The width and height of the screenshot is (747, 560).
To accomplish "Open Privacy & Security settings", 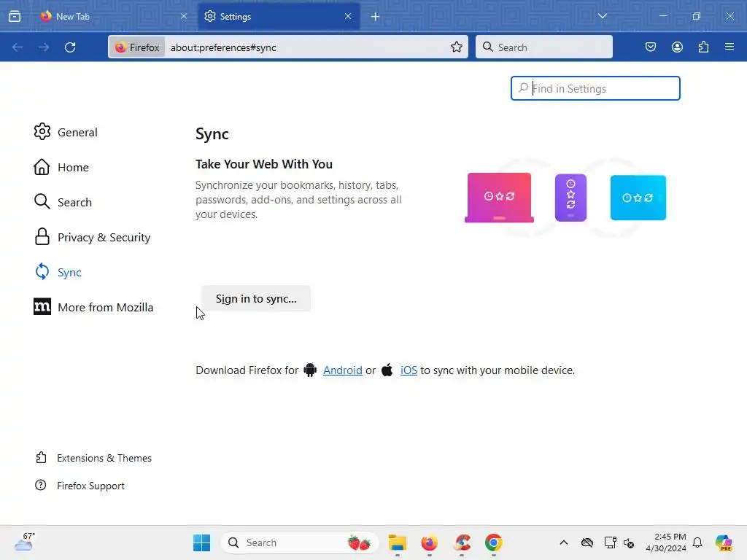I will [93, 237].
